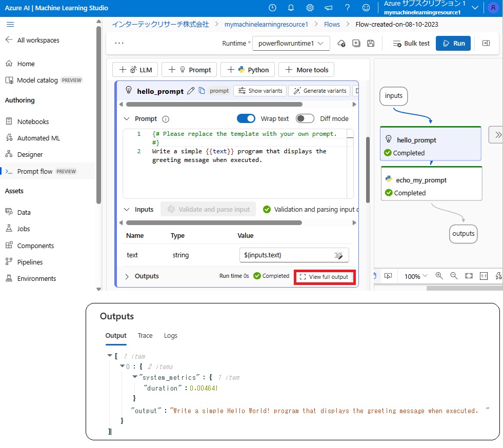The height and width of the screenshot is (448, 503).
Task: Click Show variants
Action: [260, 91]
